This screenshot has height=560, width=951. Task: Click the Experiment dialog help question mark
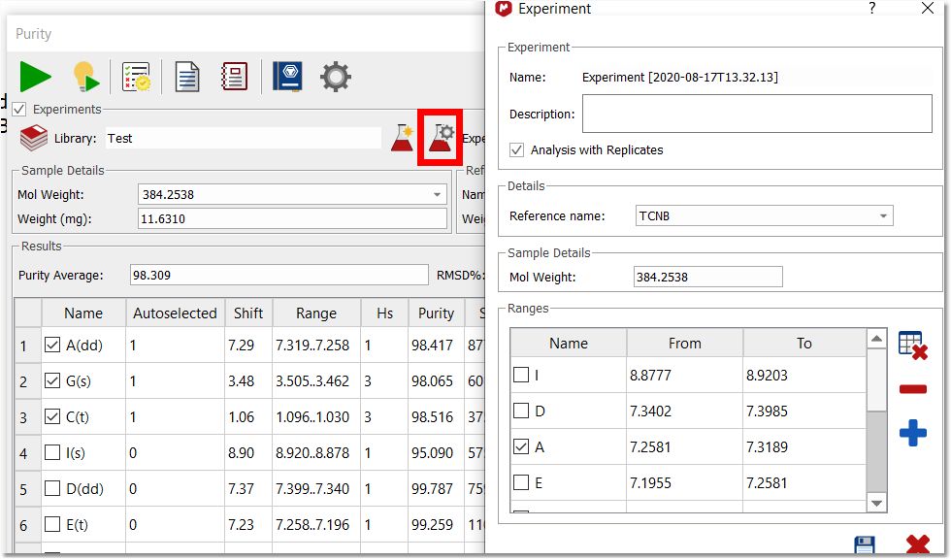tap(871, 8)
